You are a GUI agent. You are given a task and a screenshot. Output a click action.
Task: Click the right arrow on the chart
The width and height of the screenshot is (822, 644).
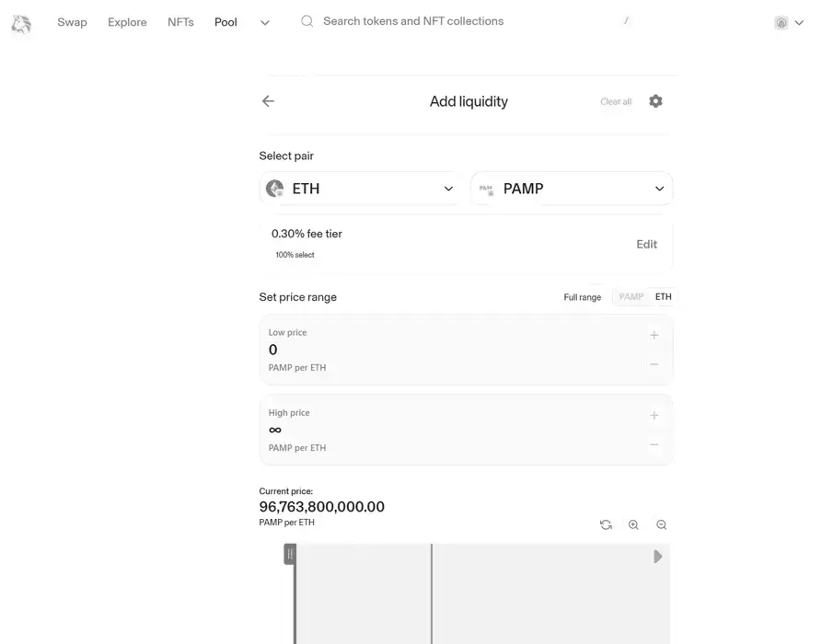[x=657, y=556]
